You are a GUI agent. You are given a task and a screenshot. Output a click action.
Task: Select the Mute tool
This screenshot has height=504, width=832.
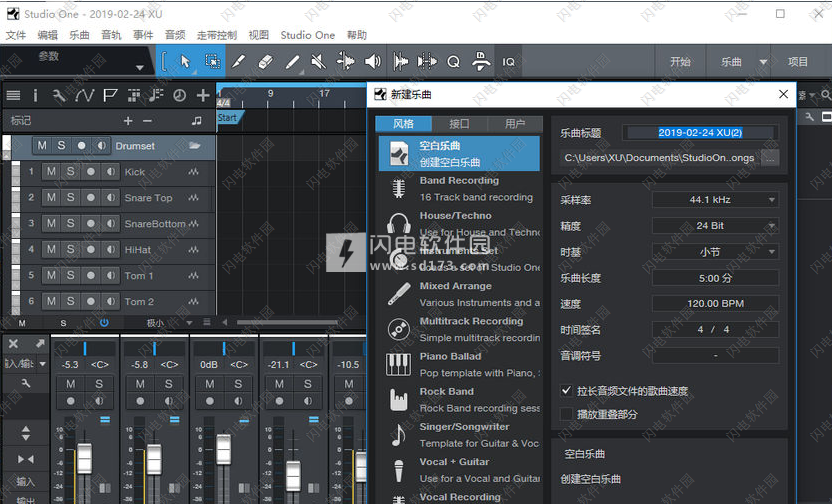point(319,62)
